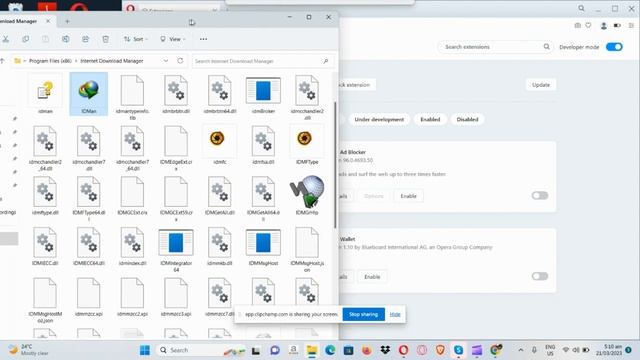Click Enable button for Wallet
This screenshot has height=360, width=640.
click(372, 277)
